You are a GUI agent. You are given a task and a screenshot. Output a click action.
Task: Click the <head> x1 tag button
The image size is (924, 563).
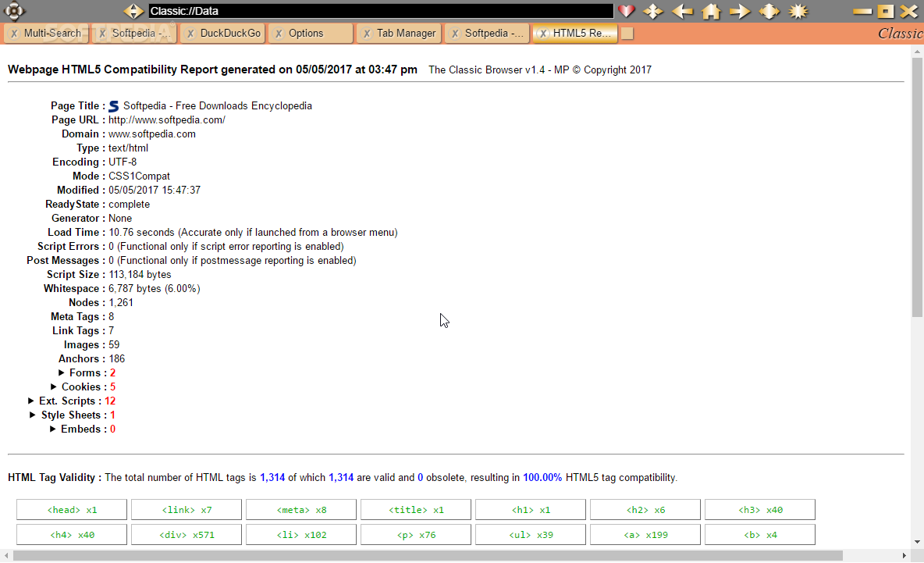72,510
